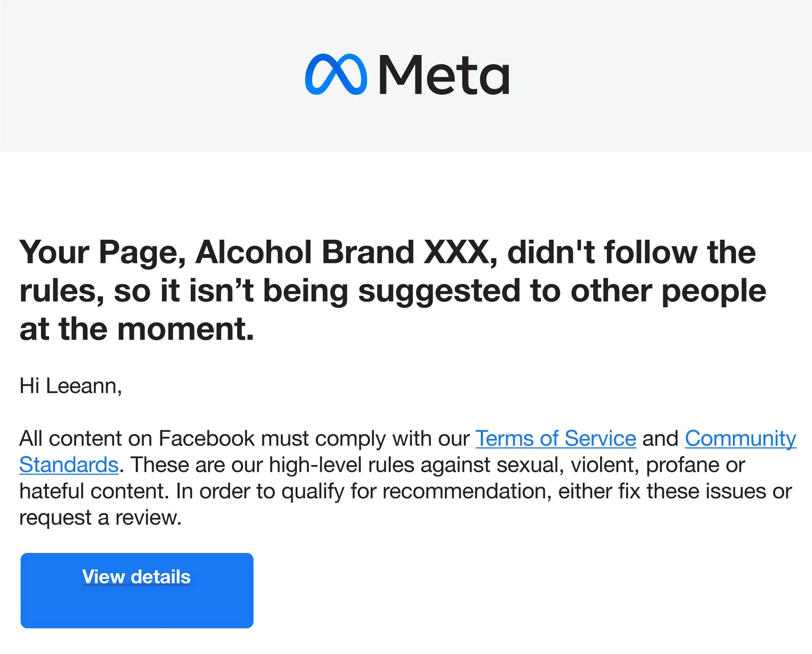The height and width of the screenshot is (654, 812).
Task: Click the Meta infinity symbol logo
Action: 336,74
